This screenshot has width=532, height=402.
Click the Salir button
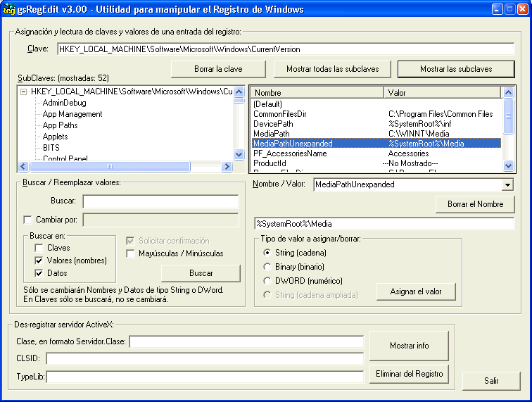pos(491,381)
